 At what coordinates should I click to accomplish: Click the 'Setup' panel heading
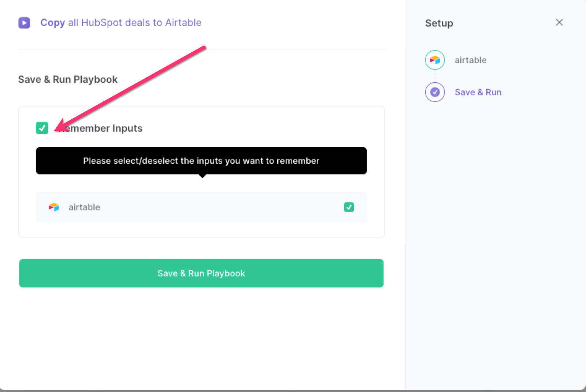point(439,23)
